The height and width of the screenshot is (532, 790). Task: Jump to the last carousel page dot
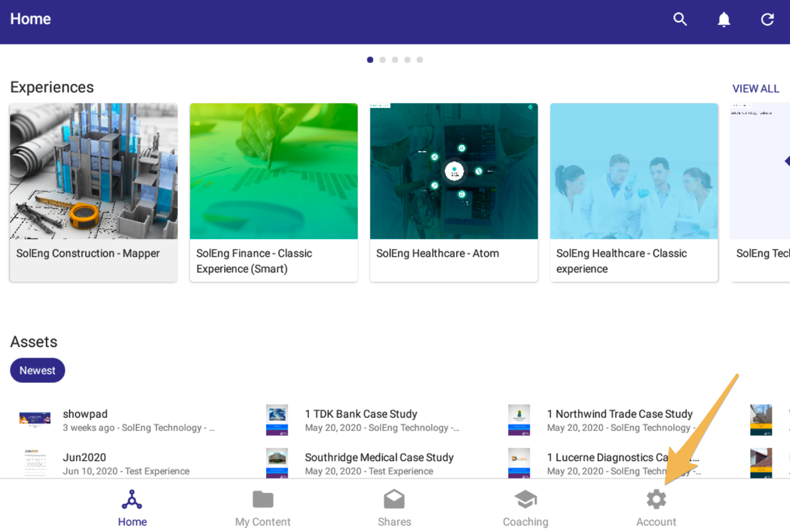[420, 60]
